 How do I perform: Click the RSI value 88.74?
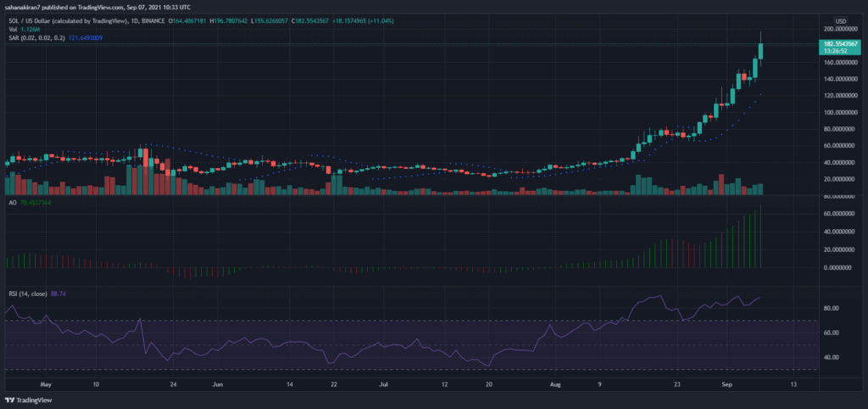[x=58, y=293]
